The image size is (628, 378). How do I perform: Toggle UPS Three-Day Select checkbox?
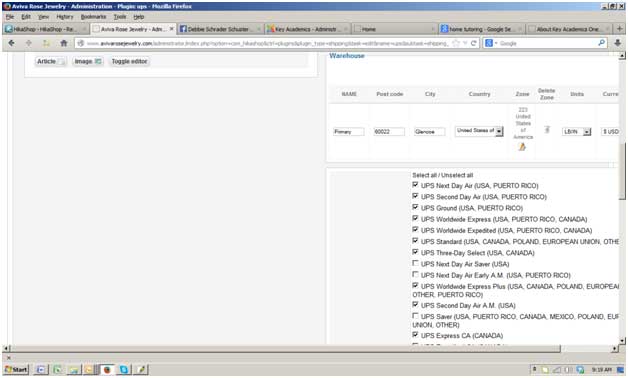pyautogui.click(x=415, y=252)
